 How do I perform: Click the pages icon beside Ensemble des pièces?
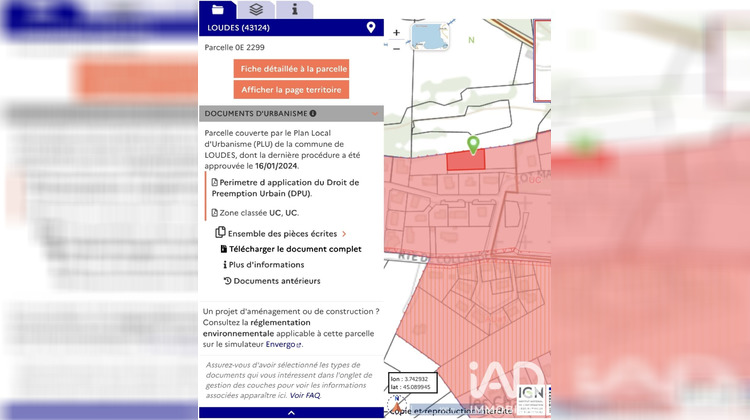[220, 232]
